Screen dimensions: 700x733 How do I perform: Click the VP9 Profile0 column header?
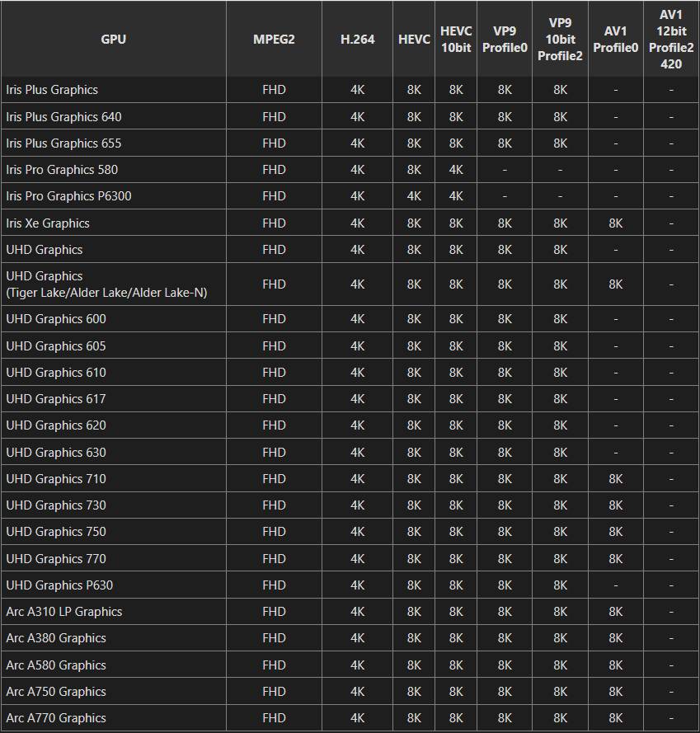(x=505, y=40)
